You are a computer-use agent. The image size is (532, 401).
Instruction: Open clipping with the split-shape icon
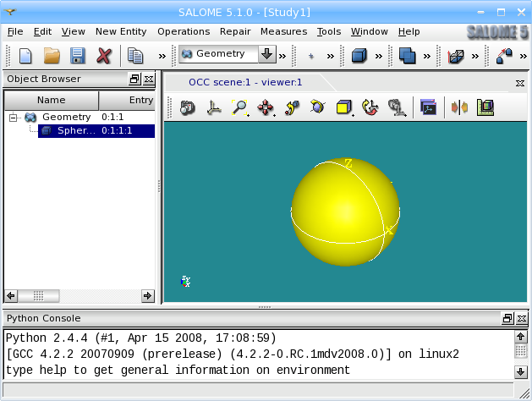(x=459, y=108)
